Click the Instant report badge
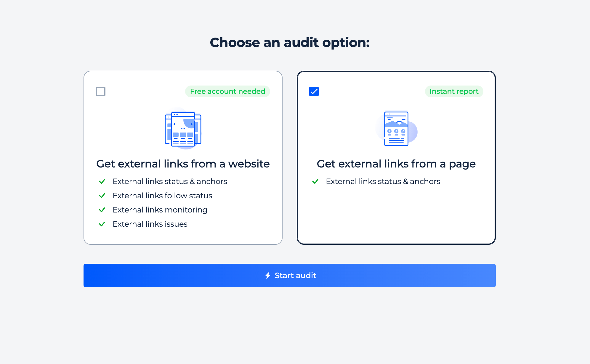This screenshot has width=590, height=364. (x=454, y=91)
